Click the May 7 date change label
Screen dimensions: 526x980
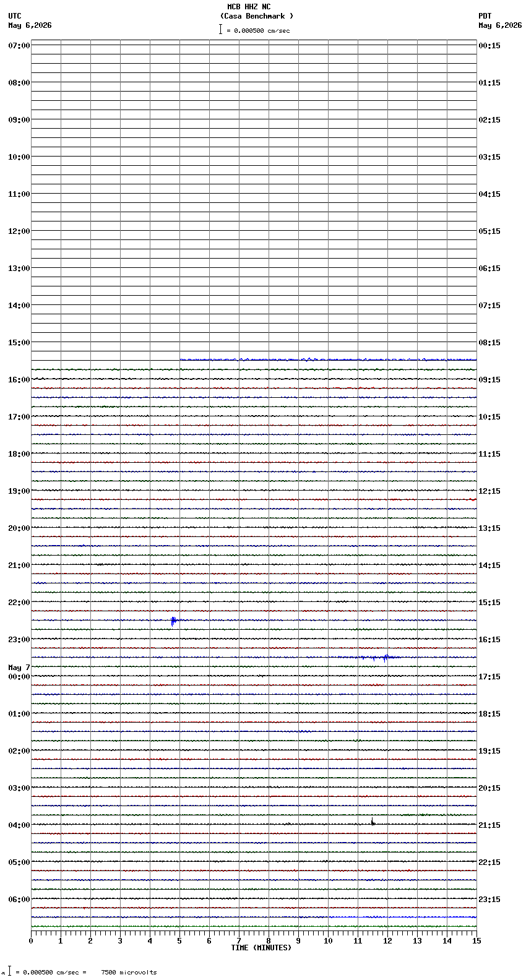(19, 668)
